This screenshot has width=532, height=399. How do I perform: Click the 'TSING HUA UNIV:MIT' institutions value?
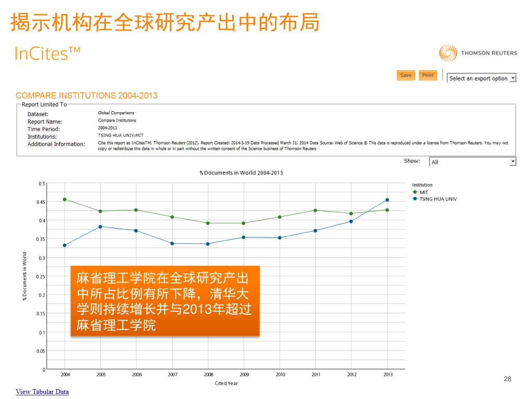(121, 136)
